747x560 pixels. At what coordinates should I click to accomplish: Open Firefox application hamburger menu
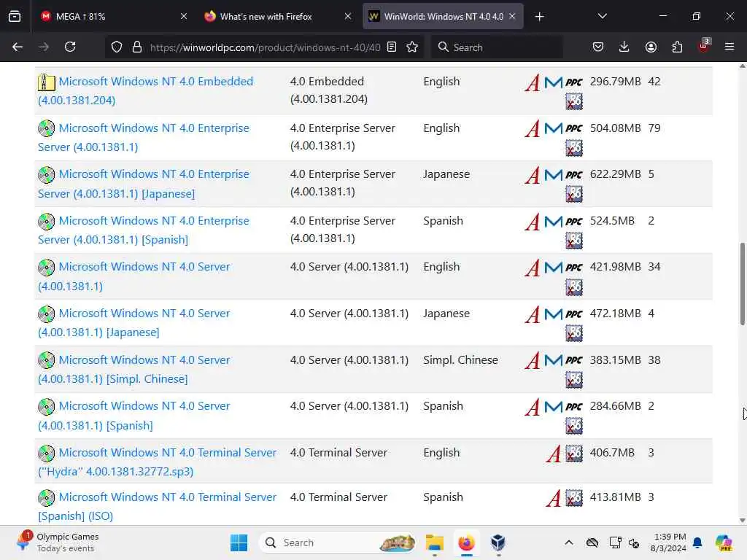[x=729, y=47]
